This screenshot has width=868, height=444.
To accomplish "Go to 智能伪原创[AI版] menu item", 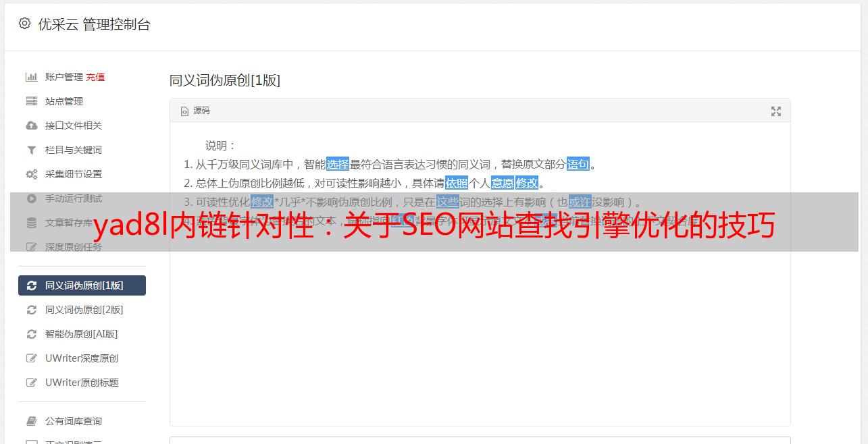I will pyautogui.click(x=82, y=334).
